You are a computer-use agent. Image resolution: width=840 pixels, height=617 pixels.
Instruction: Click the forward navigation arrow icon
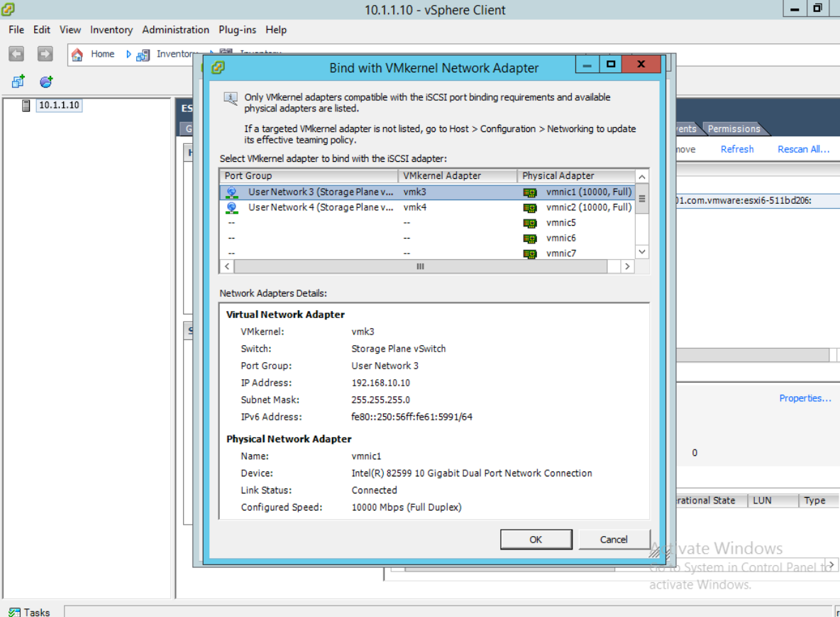click(44, 53)
